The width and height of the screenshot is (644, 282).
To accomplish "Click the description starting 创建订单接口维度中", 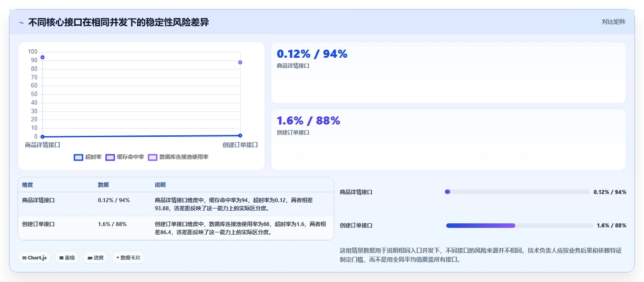I will pyautogui.click(x=240, y=228).
